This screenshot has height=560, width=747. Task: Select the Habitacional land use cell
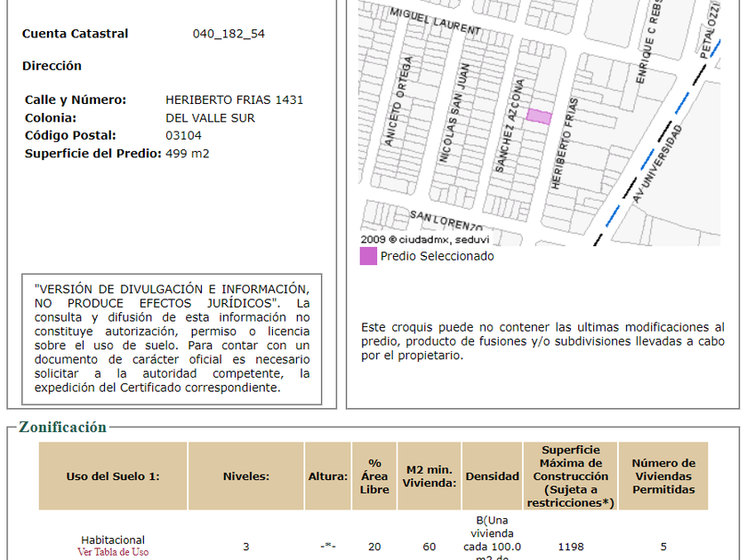pyautogui.click(x=113, y=540)
